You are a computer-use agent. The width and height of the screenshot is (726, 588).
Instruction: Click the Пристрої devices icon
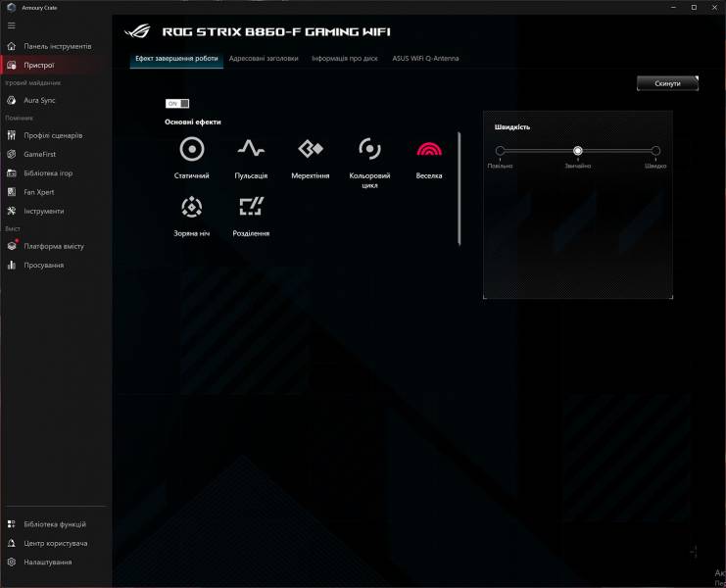point(12,66)
